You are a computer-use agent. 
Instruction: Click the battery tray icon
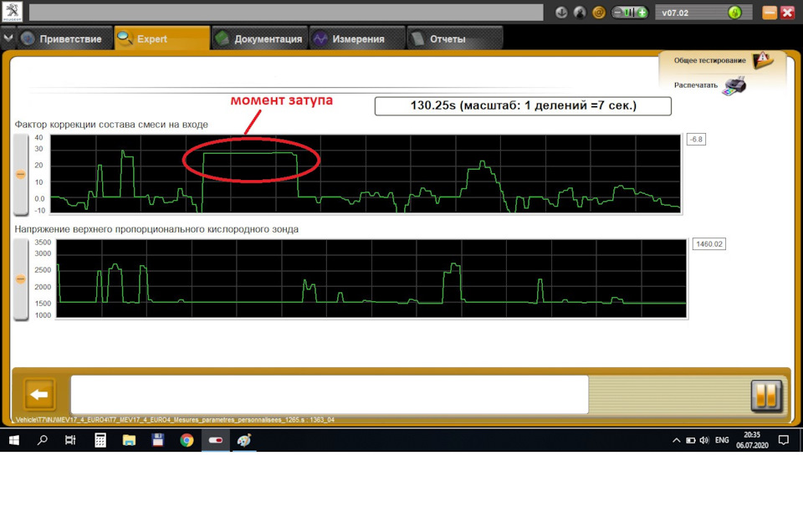point(690,440)
